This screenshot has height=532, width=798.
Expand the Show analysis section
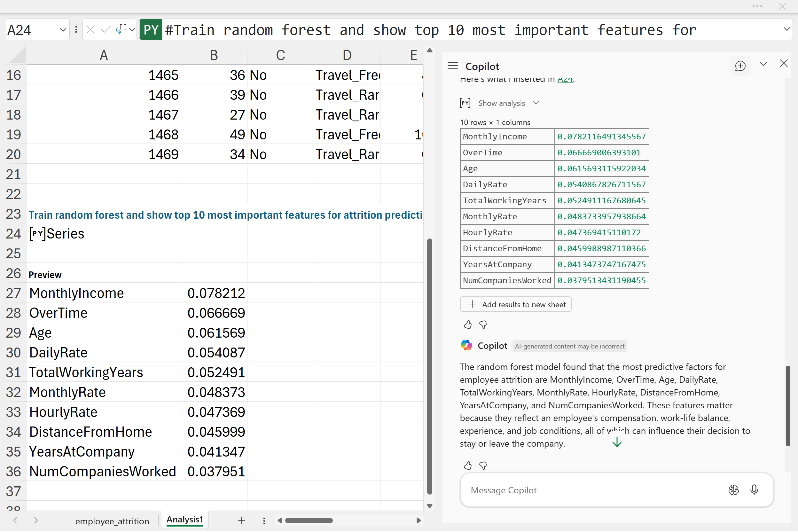pos(501,103)
